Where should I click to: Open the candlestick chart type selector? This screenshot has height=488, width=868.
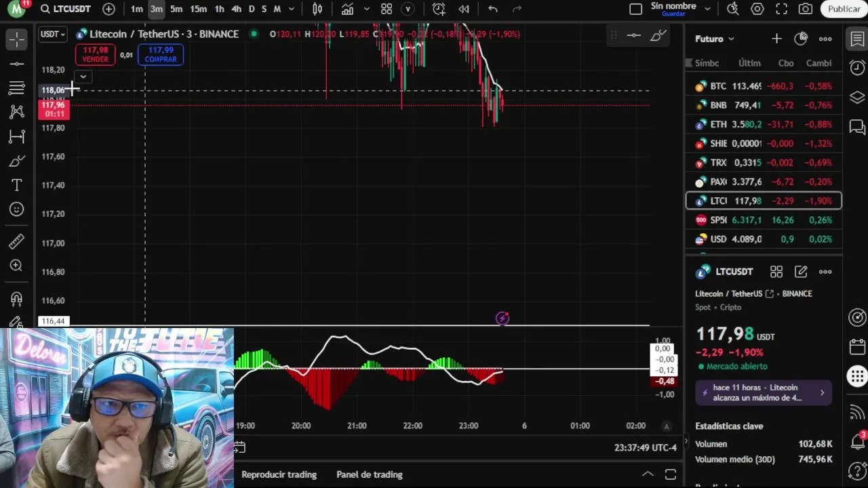317,9
